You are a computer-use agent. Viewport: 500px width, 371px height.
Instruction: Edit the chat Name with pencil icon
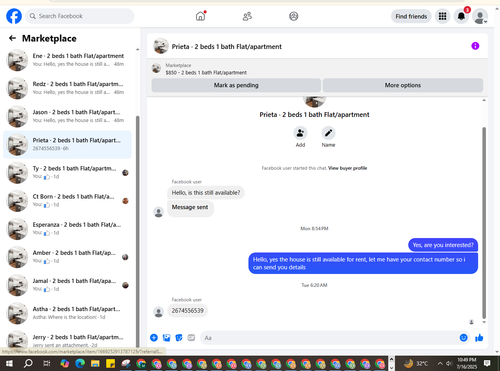328,133
